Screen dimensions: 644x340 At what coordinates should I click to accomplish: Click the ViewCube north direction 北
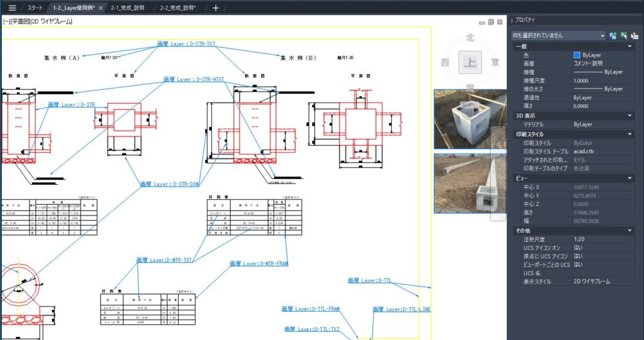pyautogui.click(x=469, y=38)
